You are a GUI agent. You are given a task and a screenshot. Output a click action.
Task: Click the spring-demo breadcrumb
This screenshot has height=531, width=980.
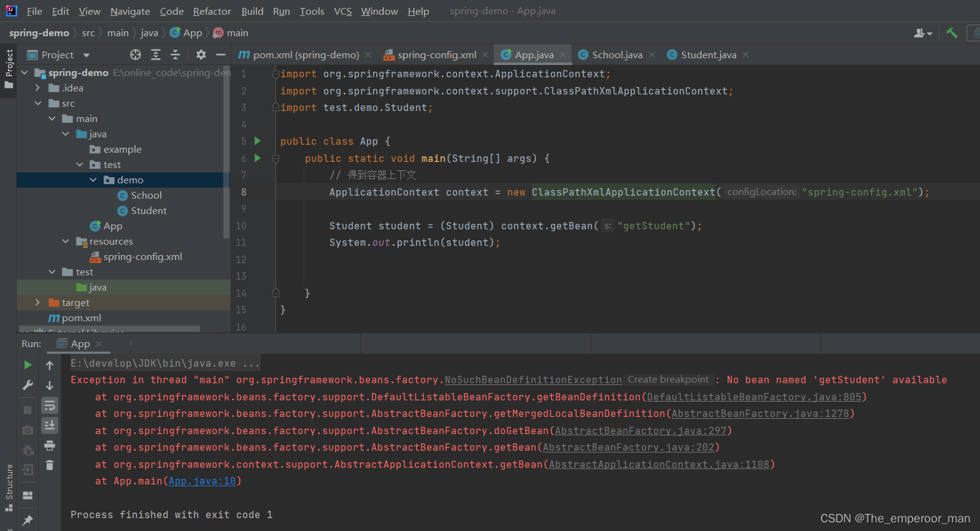pos(39,33)
